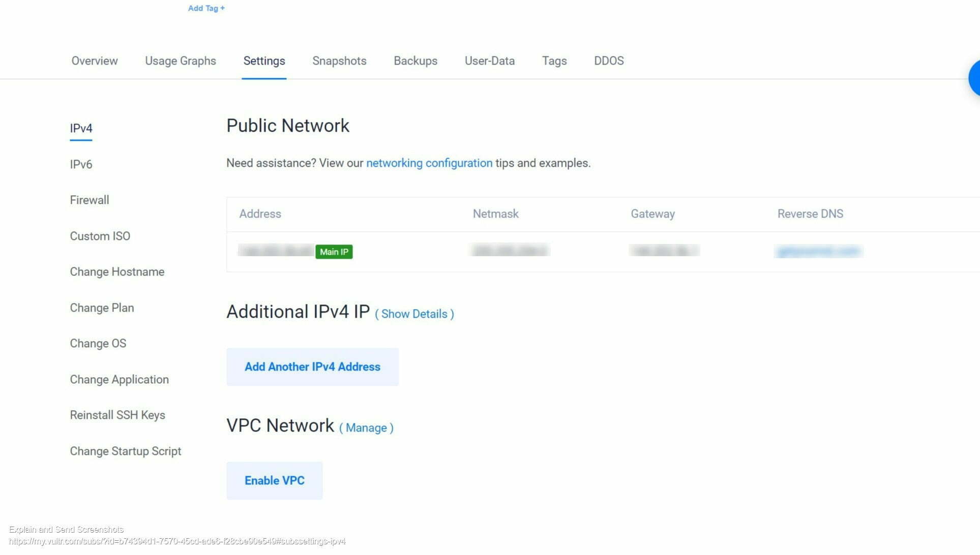This screenshot has height=555, width=980.
Task: Click the Add Tag + link
Action: (205, 8)
